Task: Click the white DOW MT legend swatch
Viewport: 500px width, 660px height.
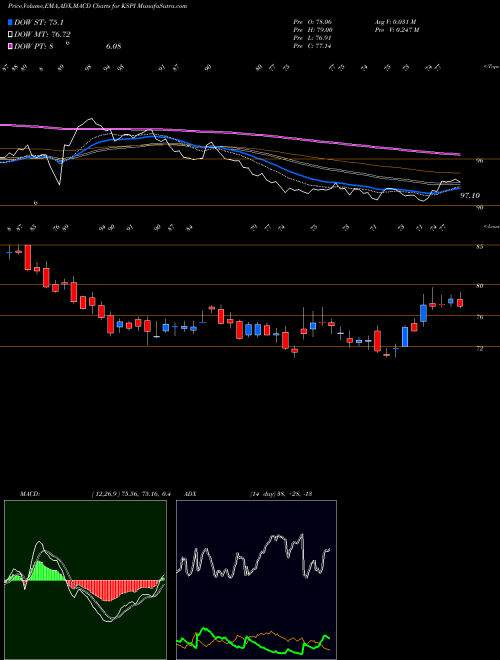Action: (x=10, y=34)
